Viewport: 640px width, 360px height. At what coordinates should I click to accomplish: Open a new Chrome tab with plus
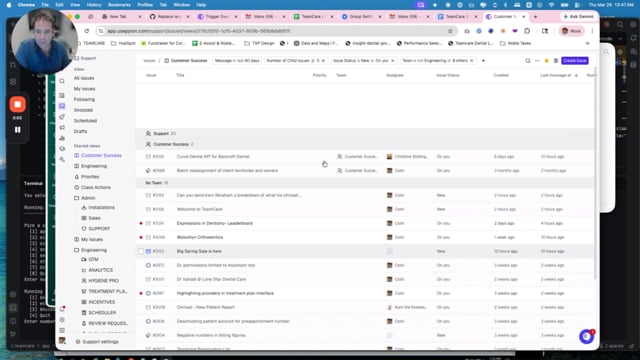click(x=536, y=17)
